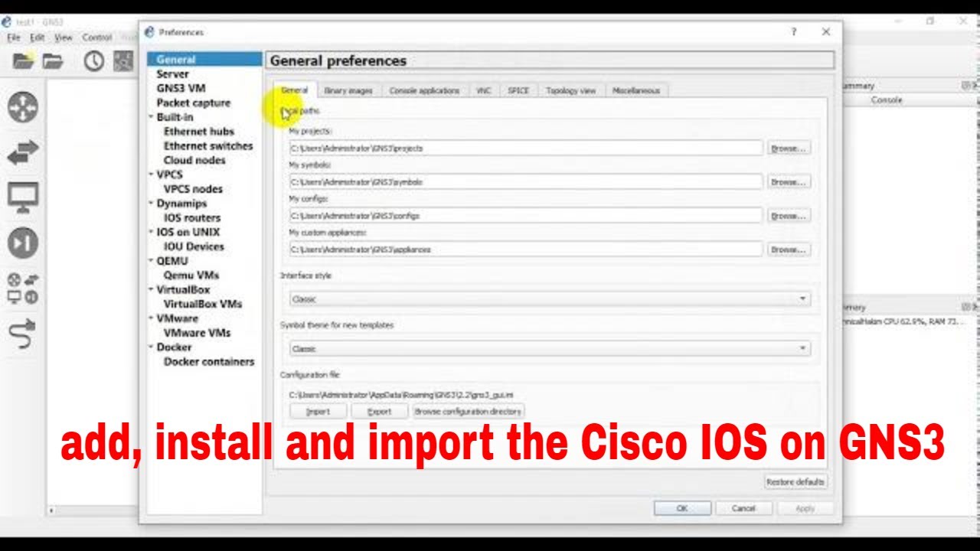Click Cancel in Preferences dialog
Viewport: 980px width, 551px height.
click(743, 508)
